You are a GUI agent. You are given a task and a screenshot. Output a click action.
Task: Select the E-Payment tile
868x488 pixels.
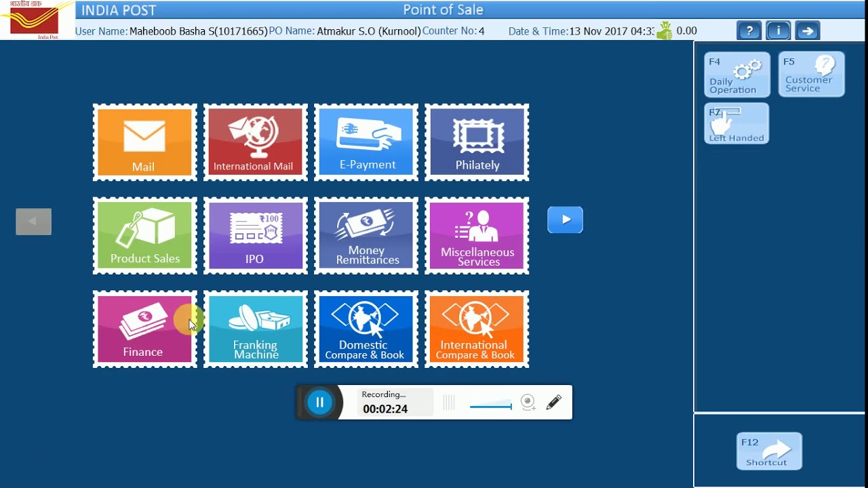(x=366, y=142)
